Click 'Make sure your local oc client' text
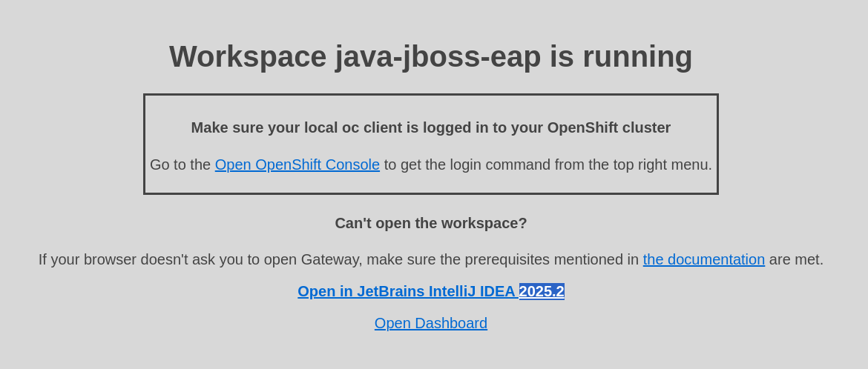 click(x=297, y=127)
